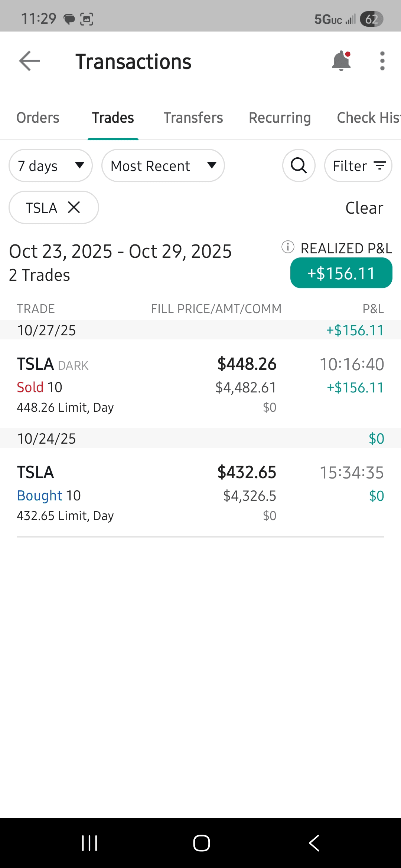This screenshot has width=401, height=868.
Task: Open Android recent apps button
Action: point(89,843)
